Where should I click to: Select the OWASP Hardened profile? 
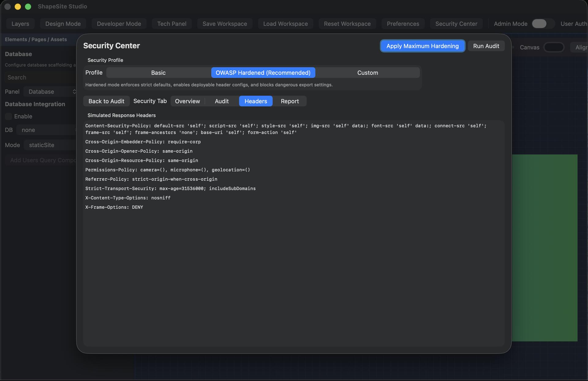[x=263, y=73]
